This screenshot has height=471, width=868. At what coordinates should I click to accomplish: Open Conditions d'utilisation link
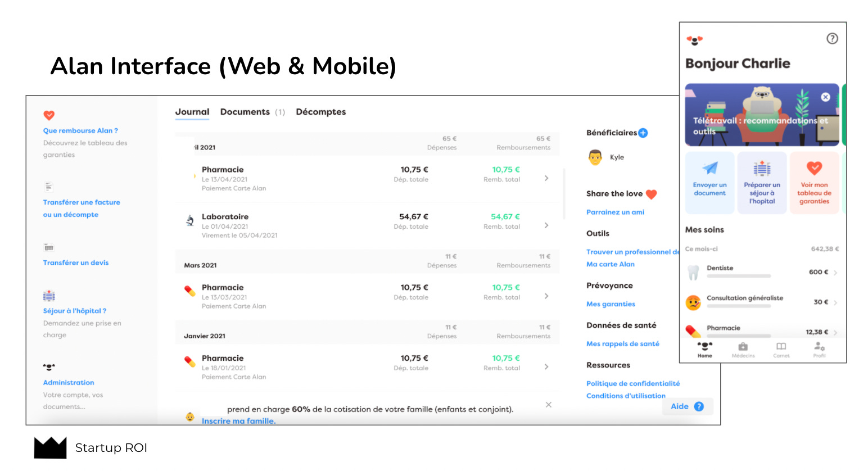(626, 396)
